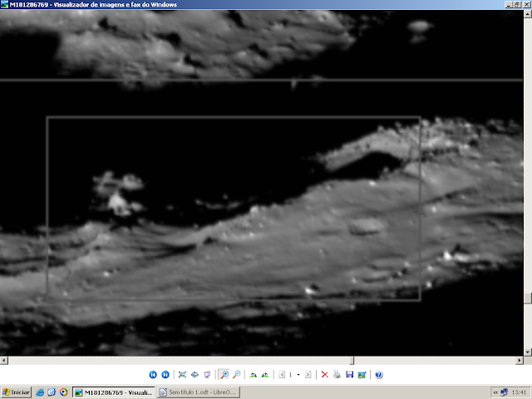The image size is (532, 399).
Task: Delete the image with red X
Action: pos(325,375)
